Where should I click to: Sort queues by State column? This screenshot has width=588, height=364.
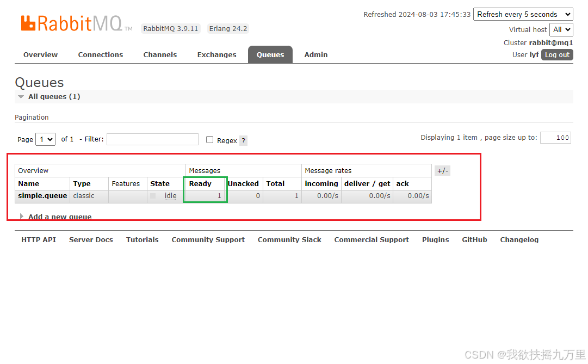(x=160, y=183)
